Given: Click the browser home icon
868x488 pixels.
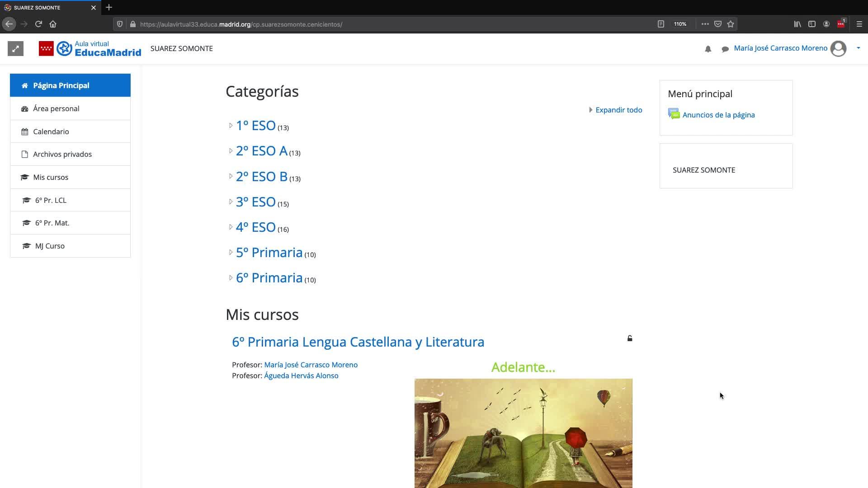Looking at the screenshot, I should [x=53, y=24].
